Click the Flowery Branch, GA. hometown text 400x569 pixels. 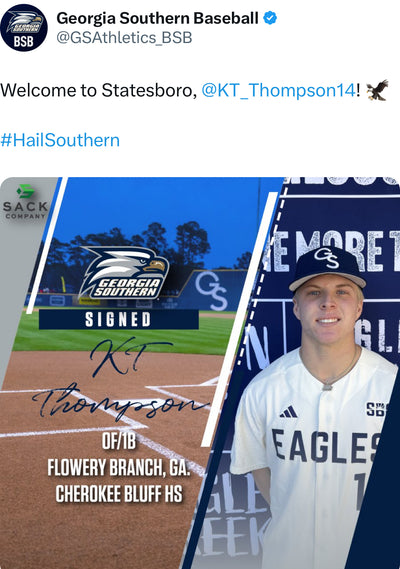coord(119,468)
